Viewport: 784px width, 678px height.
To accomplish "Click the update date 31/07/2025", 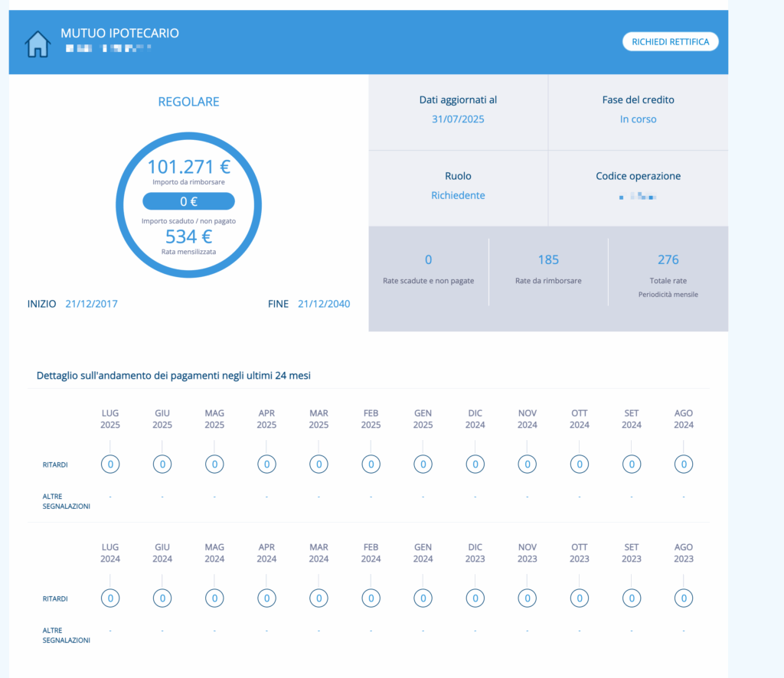I will 458,119.
